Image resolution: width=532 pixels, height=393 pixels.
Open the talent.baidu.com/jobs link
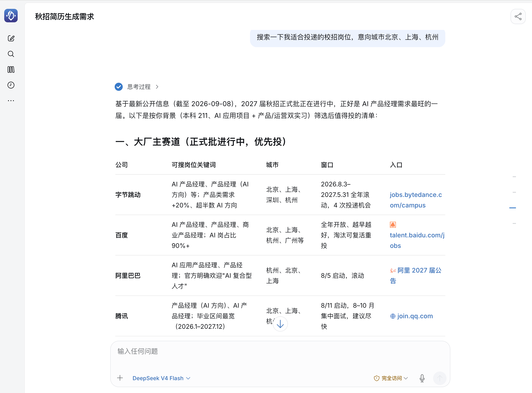417,240
